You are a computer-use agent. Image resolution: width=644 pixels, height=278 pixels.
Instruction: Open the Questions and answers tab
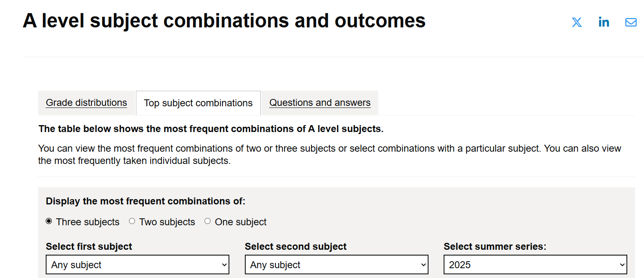pos(320,103)
